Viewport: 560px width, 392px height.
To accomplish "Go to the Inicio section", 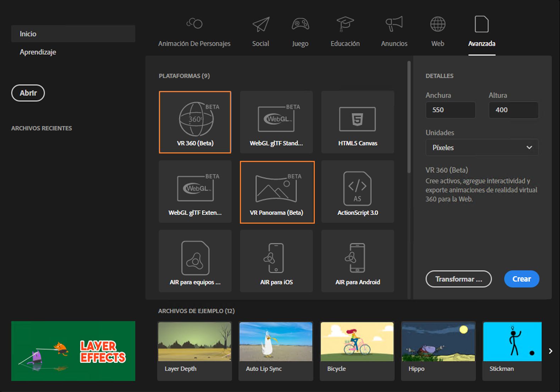I will tap(73, 34).
